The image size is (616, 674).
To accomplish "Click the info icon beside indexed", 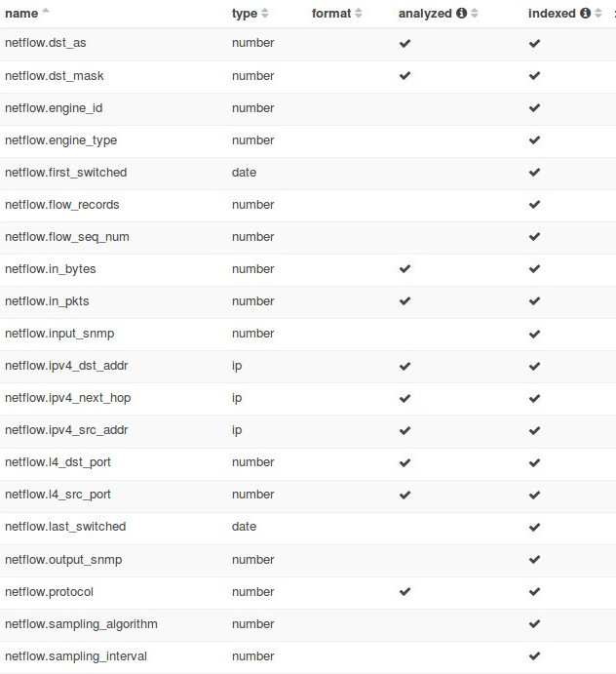I will 585,14.
